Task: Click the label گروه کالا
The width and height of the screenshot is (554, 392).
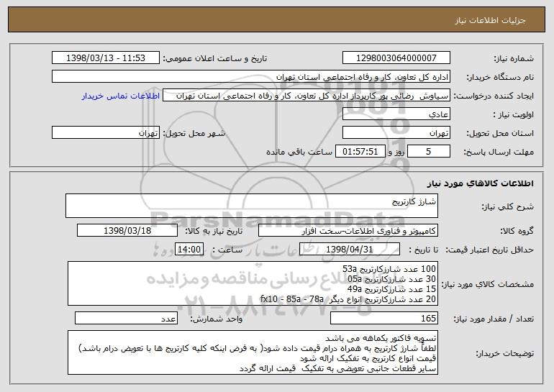Action: [517, 232]
